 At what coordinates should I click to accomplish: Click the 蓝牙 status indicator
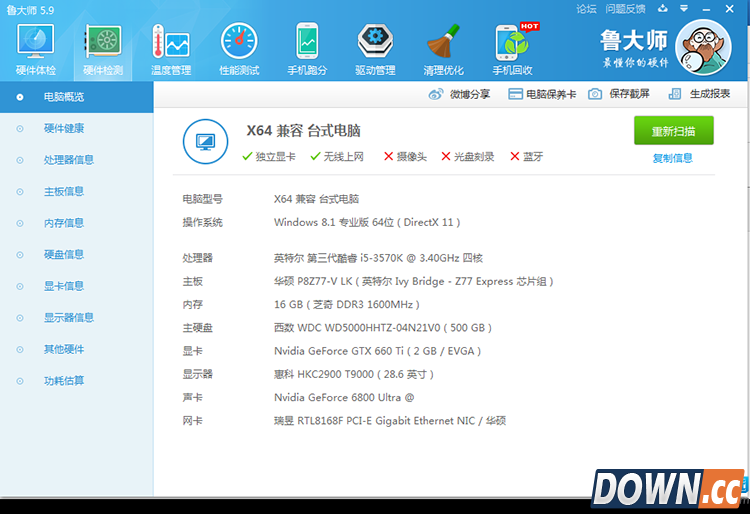pyautogui.click(x=527, y=156)
